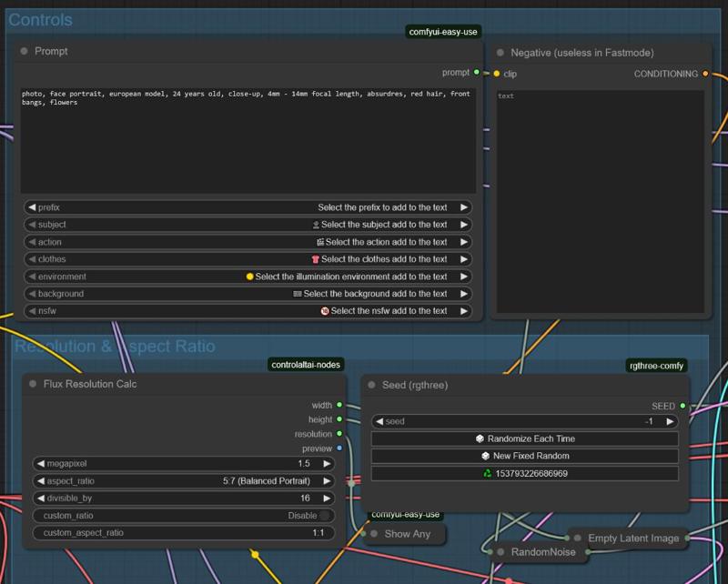
Task: Click the height output port
Action: (x=339, y=419)
